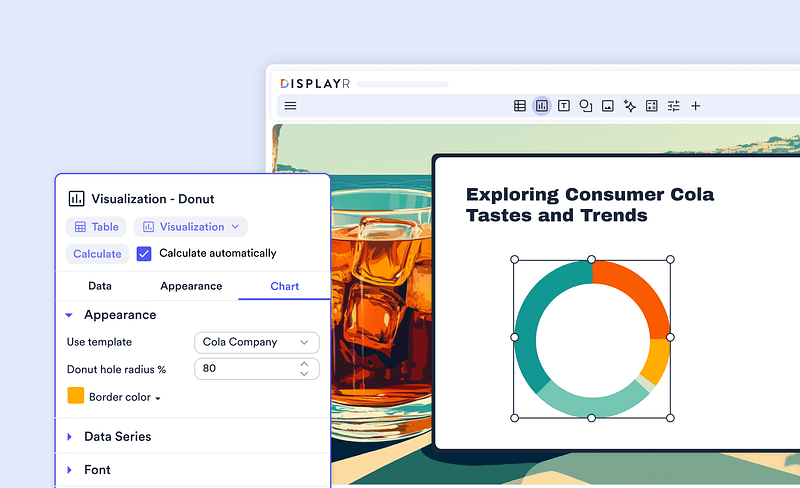
Task: Click the orange Border color swatch
Action: 76,396
